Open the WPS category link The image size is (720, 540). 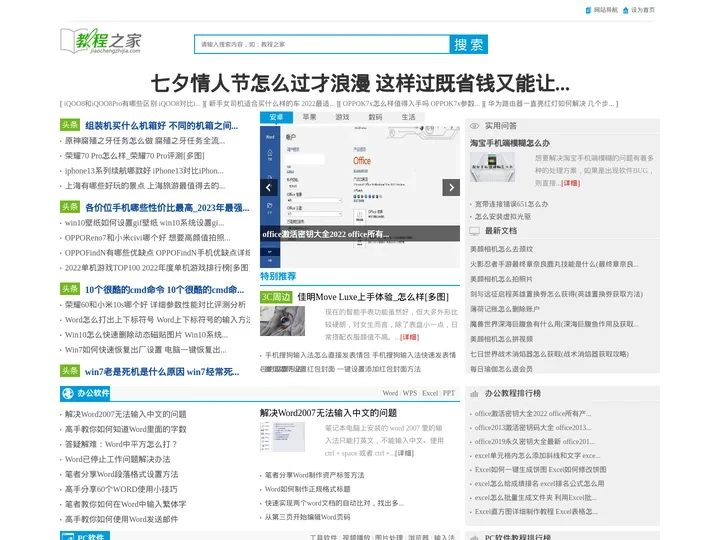(410, 393)
